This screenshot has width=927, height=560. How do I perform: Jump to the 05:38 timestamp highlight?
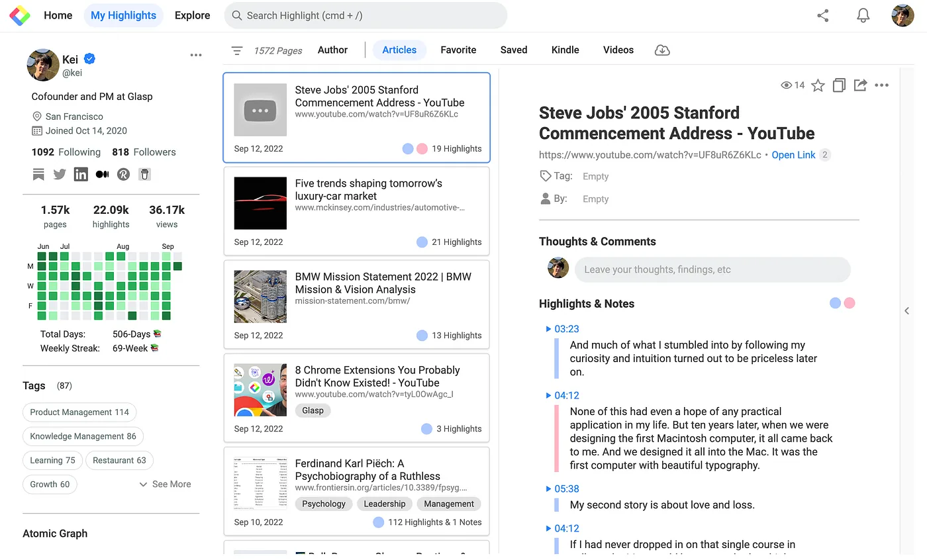[562, 489]
